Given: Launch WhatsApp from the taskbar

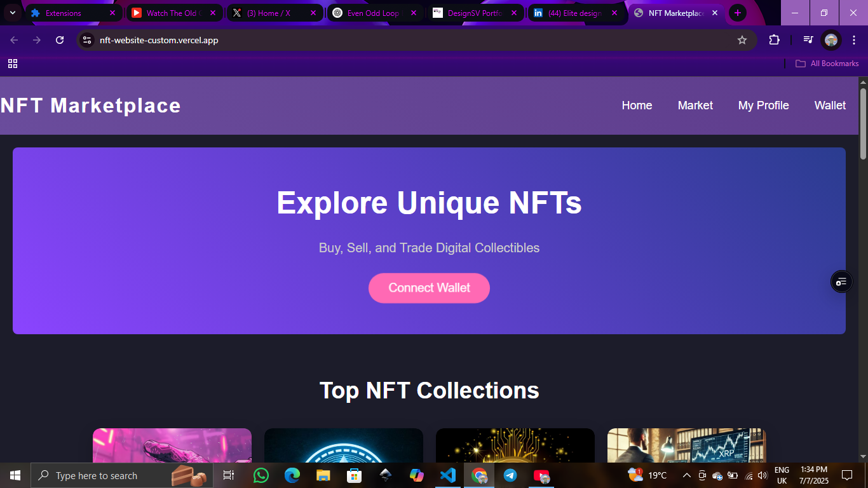Looking at the screenshot, I should point(261,475).
